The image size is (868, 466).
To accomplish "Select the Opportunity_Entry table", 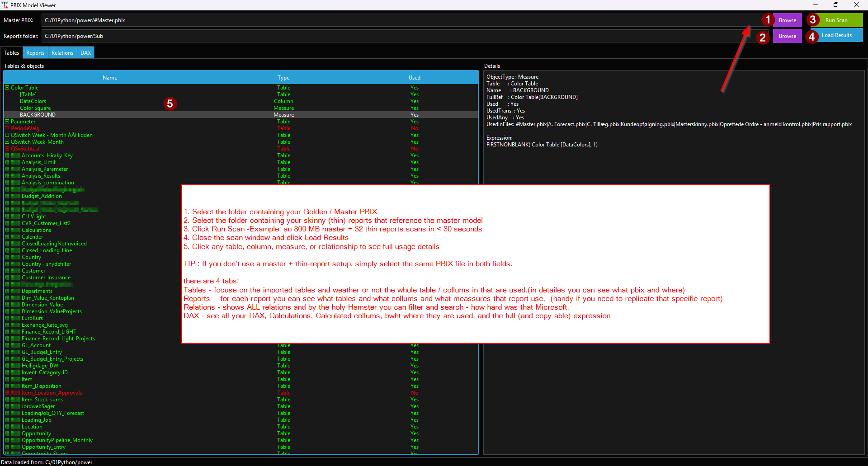I will 241,447.
